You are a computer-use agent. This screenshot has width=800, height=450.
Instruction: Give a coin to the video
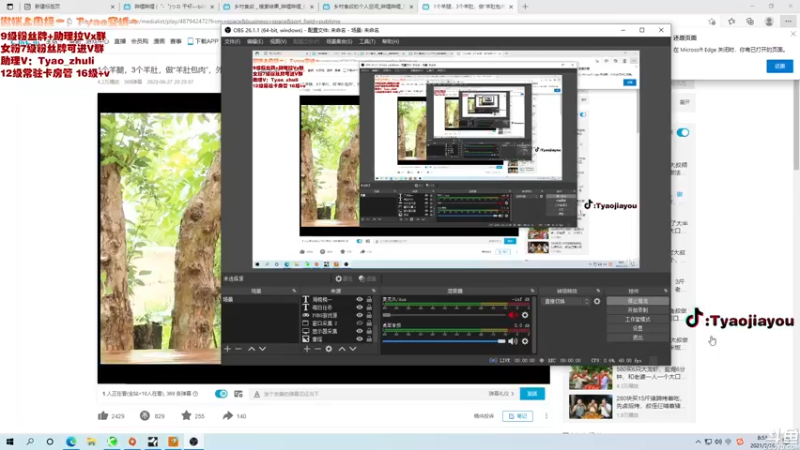point(145,416)
